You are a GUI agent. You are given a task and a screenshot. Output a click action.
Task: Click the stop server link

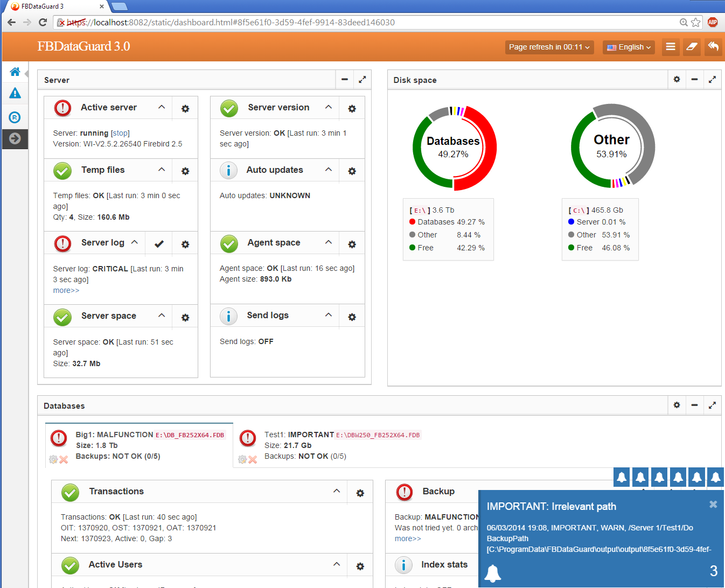tap(120, 133)
